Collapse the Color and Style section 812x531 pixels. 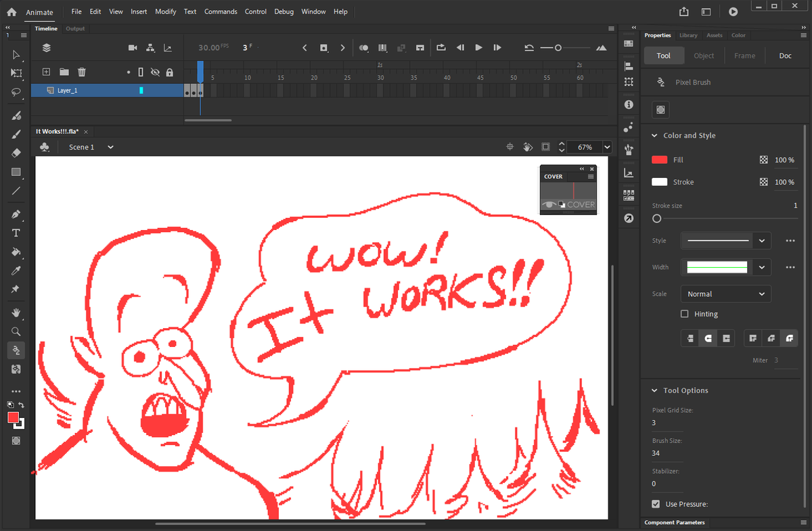654,135
